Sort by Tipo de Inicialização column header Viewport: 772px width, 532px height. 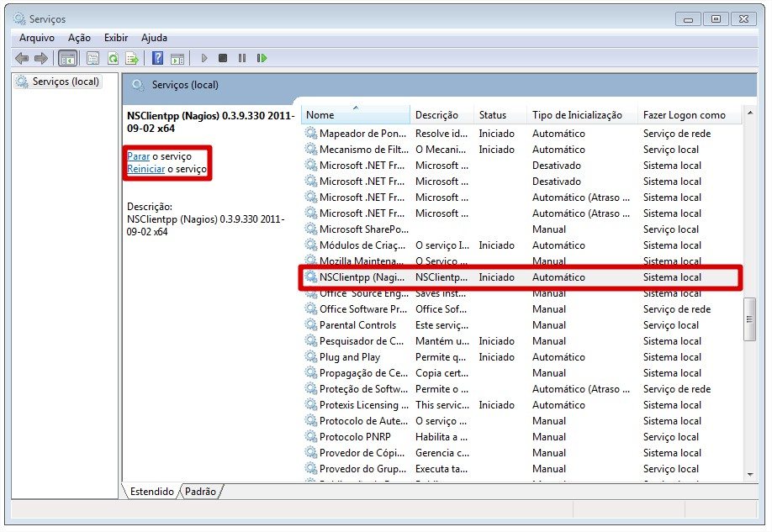point(577,115)
